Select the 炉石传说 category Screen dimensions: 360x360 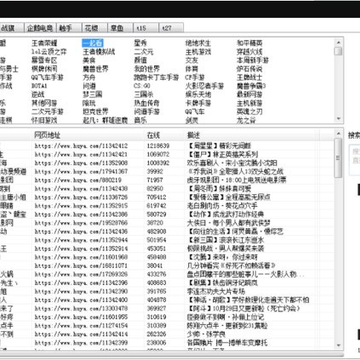[249, 69]
